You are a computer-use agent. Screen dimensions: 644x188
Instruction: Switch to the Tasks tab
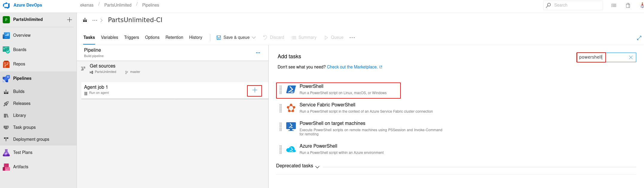point(89,37)
